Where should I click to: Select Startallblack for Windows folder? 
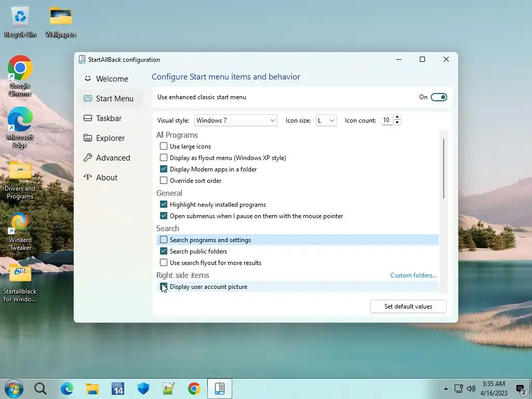click(x=20, y=283)
